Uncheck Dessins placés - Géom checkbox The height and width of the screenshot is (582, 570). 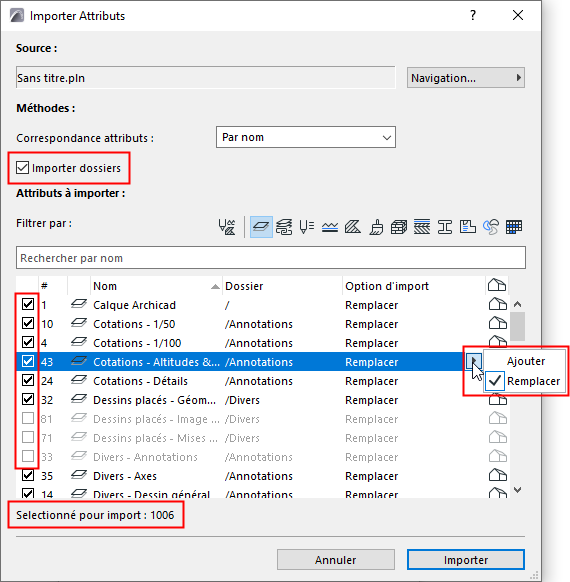28,399
